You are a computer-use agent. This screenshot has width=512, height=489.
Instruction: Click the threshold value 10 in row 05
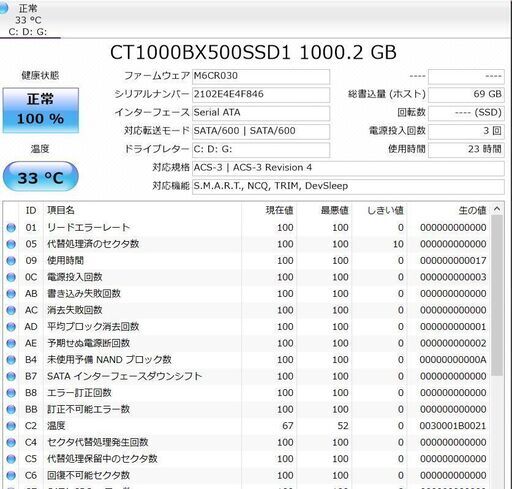coord(398,244)
